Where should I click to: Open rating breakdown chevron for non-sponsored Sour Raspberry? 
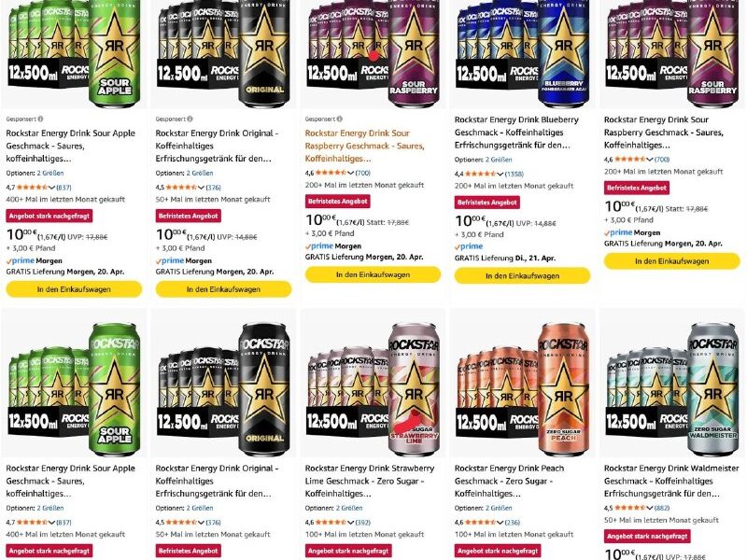649,160
